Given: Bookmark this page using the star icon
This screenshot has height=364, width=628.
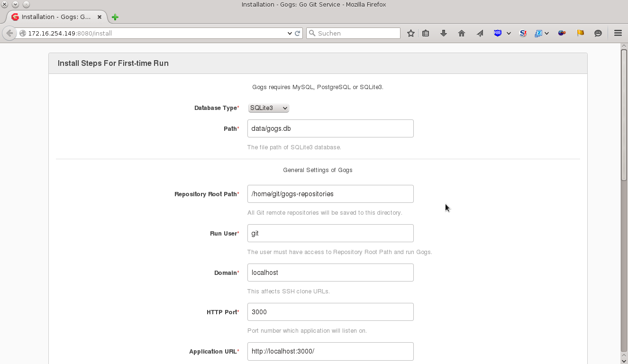Looking at the screenshot, I should (410, 33).
